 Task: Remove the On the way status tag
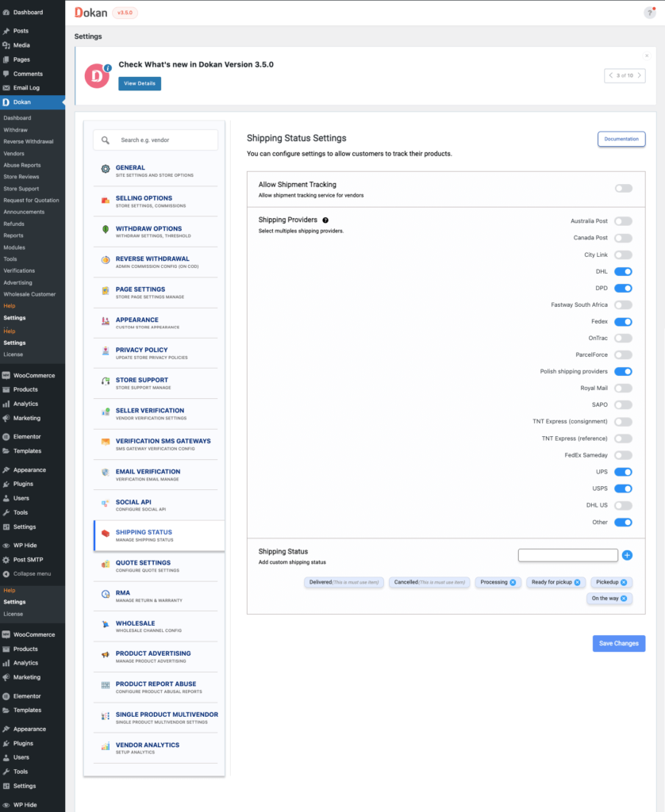624,599
